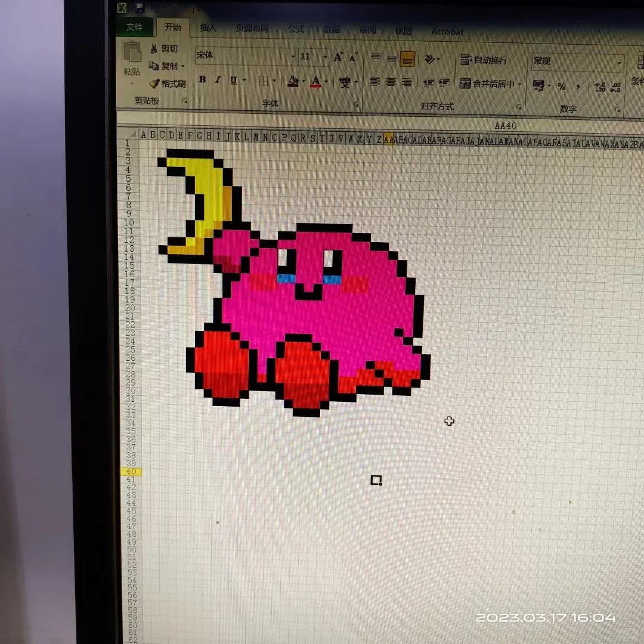This screenshot has height=644, width=644.
Task: Click the selected cell with black border
Action: [376, 480]
